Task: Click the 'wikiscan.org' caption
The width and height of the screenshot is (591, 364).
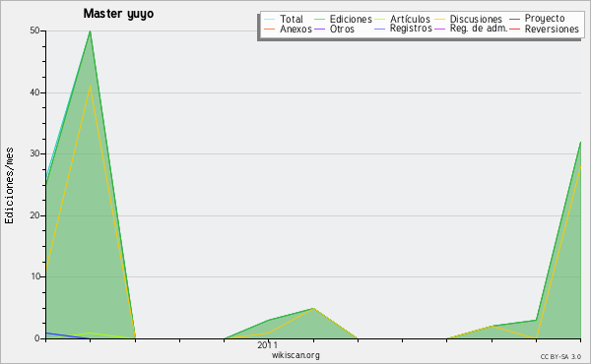Action: tap(295, 355)
